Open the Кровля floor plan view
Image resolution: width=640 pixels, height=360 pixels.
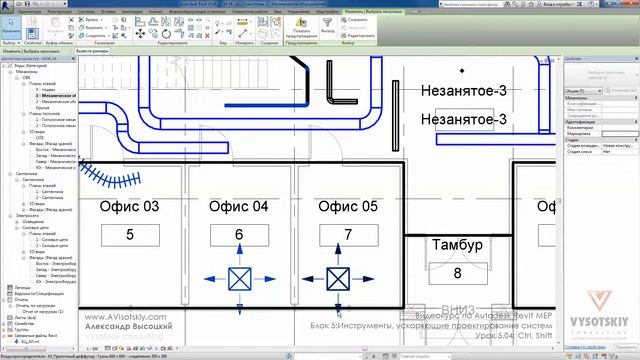click(42, 108)
